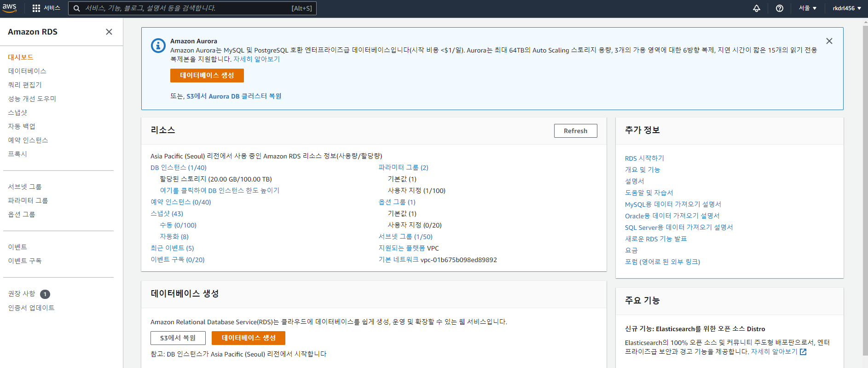The height and width of the screenshot is (368, 868).
Task: Click the Refresh button in Resources
Action: click(575, 131)
